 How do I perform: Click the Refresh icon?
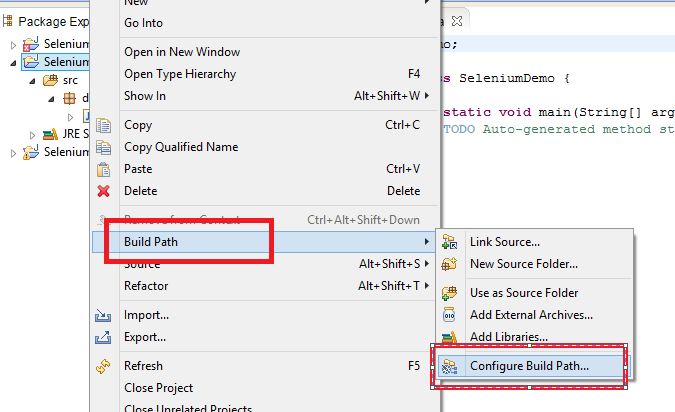(103, 366)
